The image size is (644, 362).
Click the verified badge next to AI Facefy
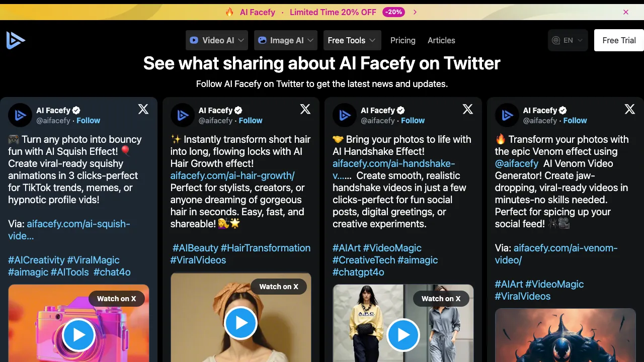pos(75,110)
